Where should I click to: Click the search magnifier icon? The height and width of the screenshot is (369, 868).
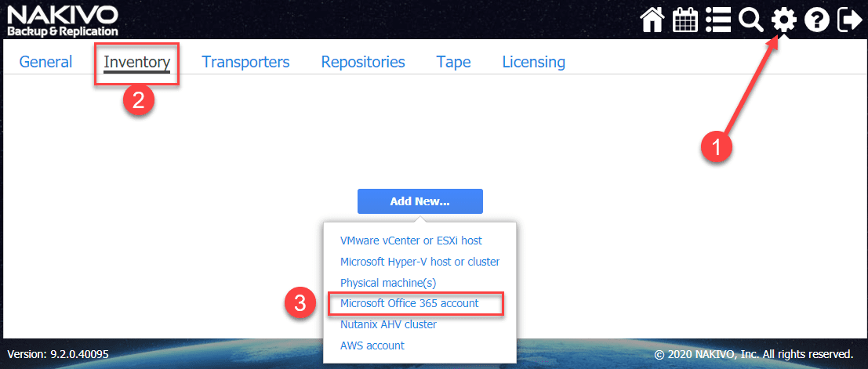[750, 21]
